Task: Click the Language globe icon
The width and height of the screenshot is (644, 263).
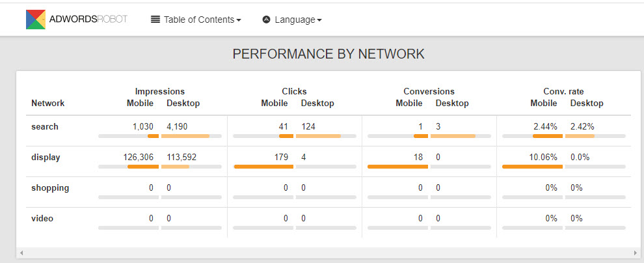Action: click(x=266, y=20)
